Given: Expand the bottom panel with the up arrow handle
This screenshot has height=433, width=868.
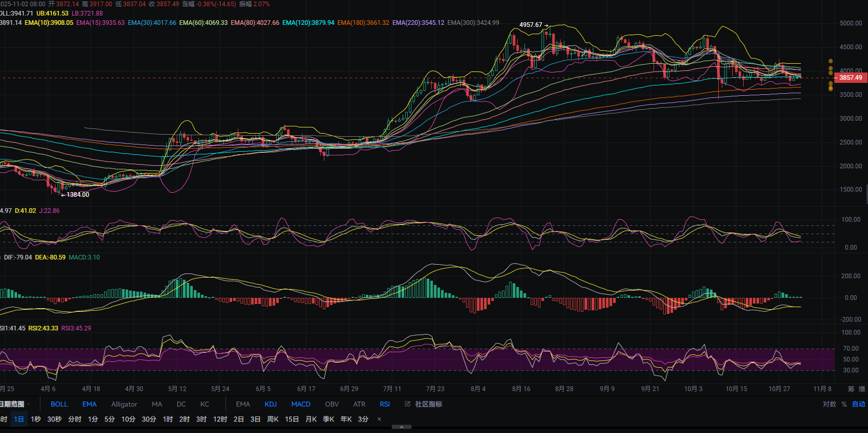Looking at the screenshot, I should (x=402, y=427).
